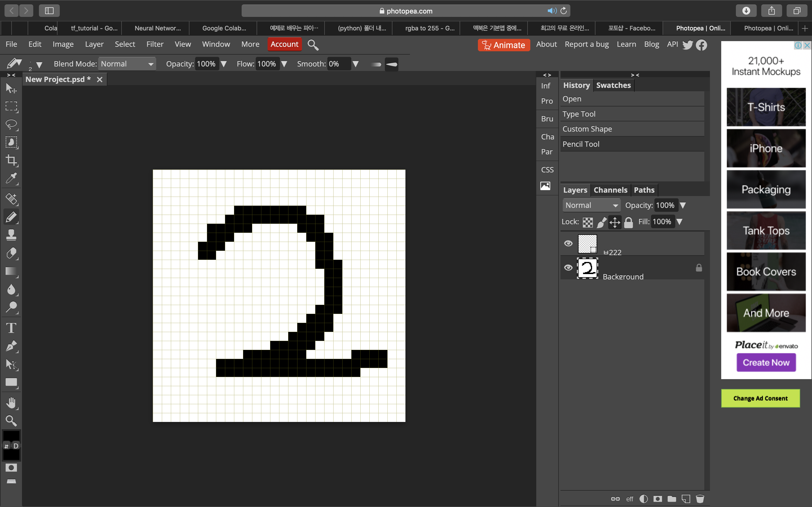Open the Filter menu
The height and width of the screenshot is (507, 812).
click(155, 44)
